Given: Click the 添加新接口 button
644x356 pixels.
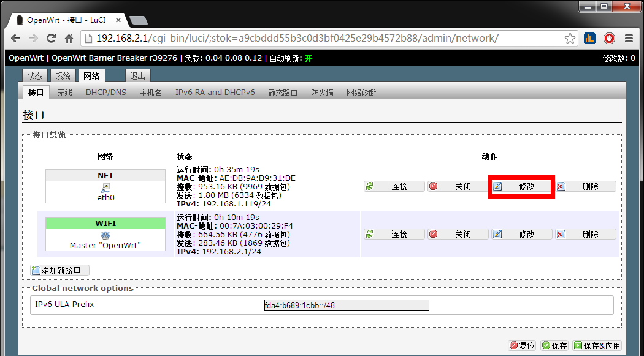Looking at the screenshot, I should (60, 270).
